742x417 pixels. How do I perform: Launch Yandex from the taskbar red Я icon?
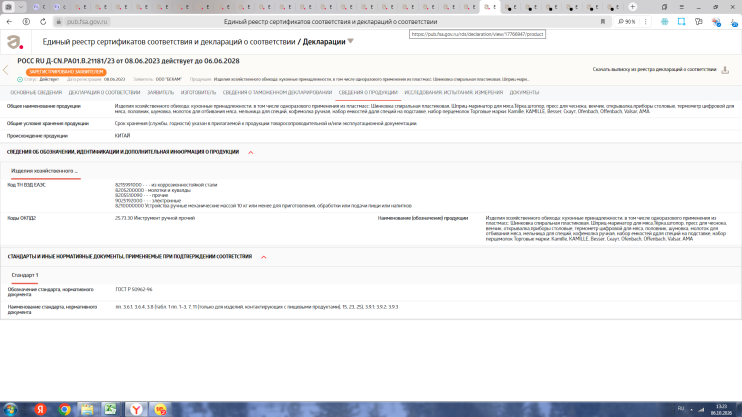point(41,409)
